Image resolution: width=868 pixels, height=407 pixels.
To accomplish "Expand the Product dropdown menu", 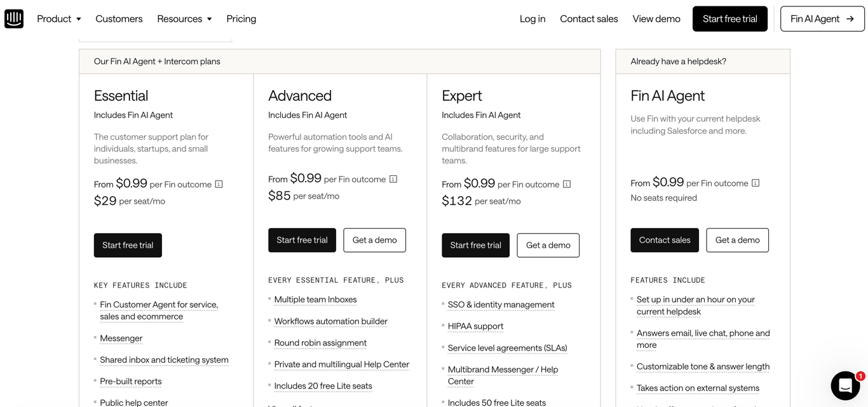I will [x=59, y=18].
